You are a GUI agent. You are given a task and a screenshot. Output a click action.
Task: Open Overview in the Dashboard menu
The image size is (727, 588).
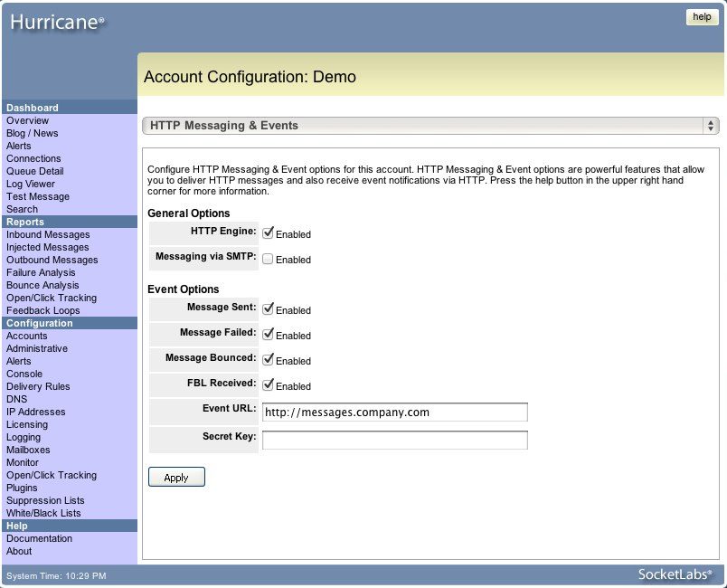(x=28, y=120)
